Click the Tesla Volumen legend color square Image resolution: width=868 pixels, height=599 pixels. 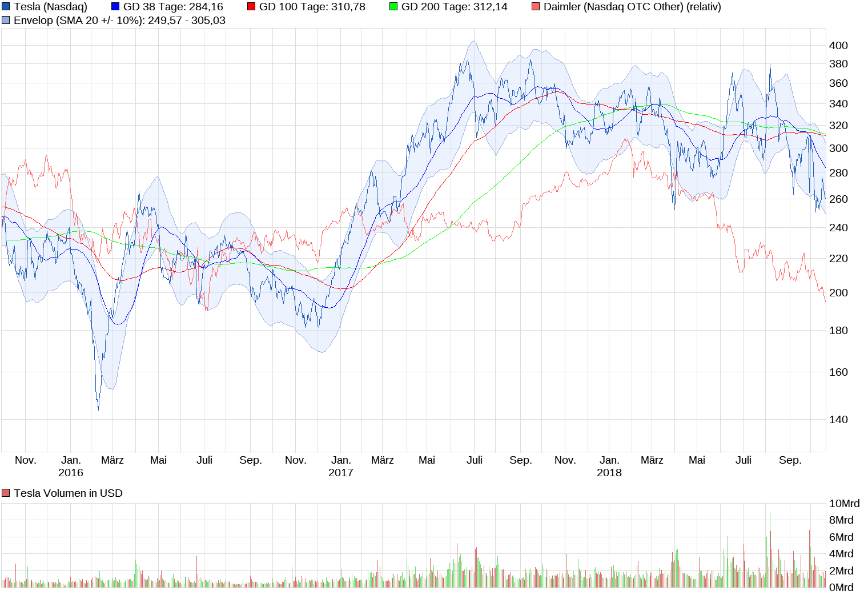6,493
